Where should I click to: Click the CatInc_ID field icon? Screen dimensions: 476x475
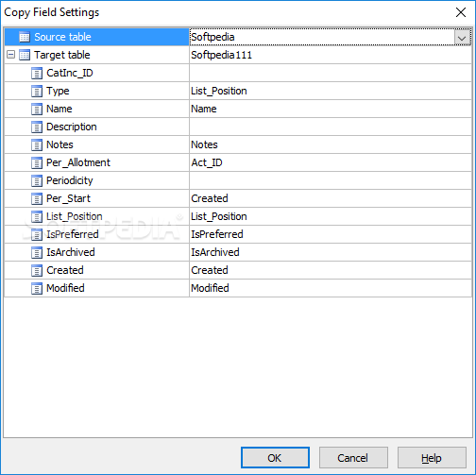[x=37, y=73]
